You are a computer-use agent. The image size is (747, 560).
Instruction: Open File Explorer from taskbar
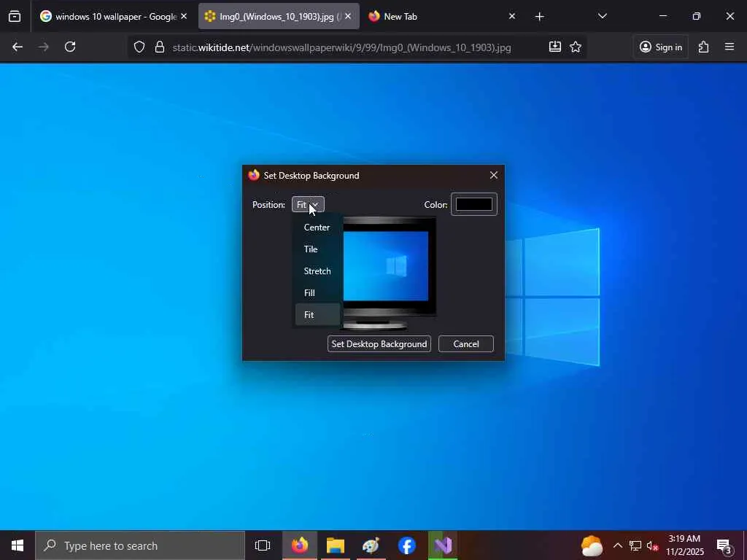point(336,545)
